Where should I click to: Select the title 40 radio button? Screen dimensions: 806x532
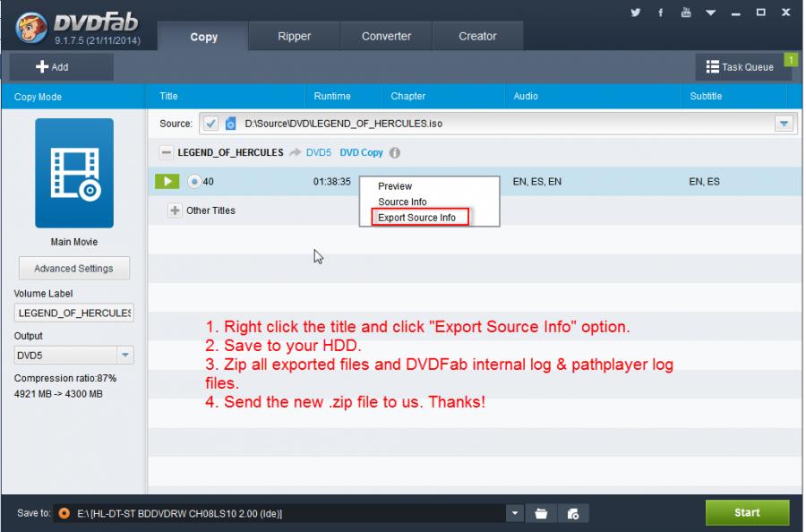click(x=194, y=182)
